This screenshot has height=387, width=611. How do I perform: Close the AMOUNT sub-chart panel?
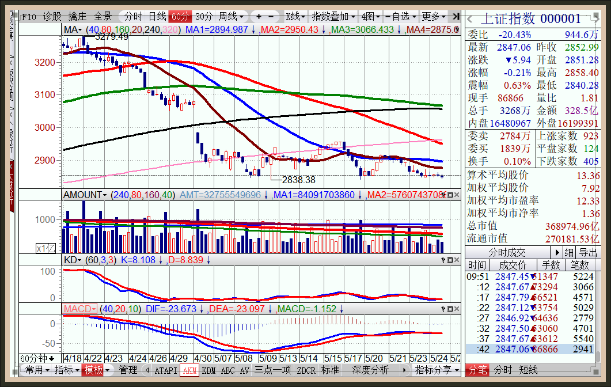tap(457, 194)
